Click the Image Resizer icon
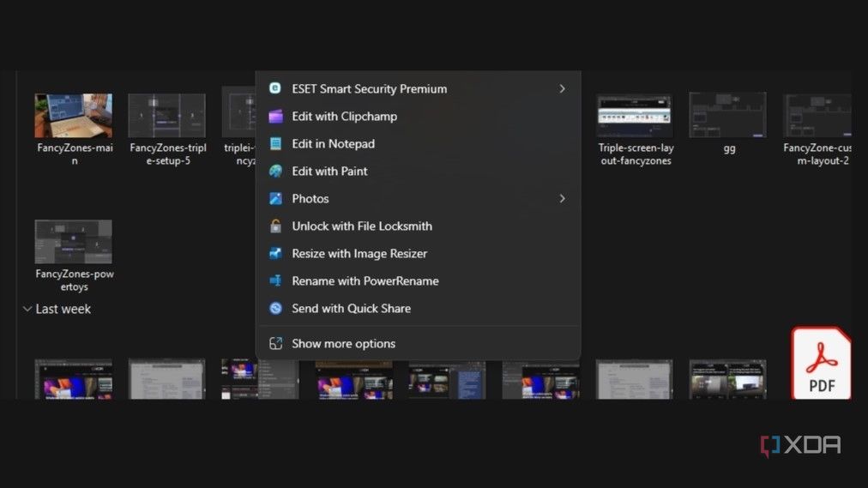868x488 pixels. [275, 253]
